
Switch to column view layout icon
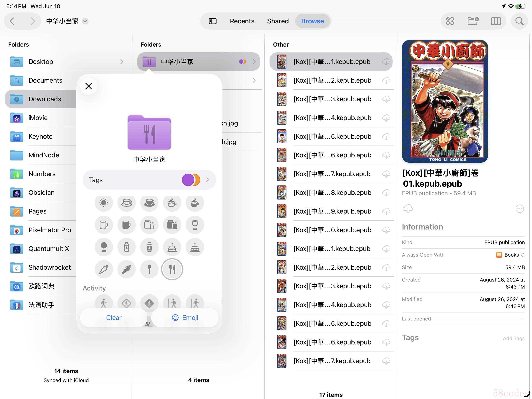click(x=496, y=21)
